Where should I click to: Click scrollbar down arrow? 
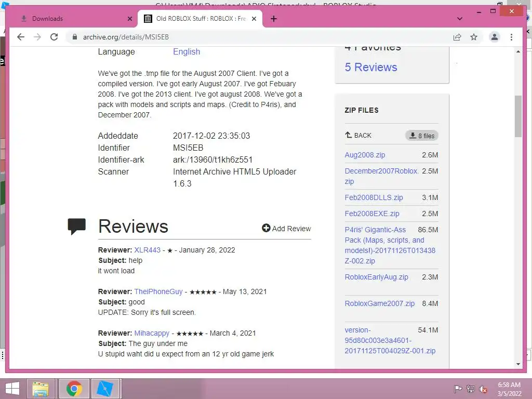tap(518, 364)
